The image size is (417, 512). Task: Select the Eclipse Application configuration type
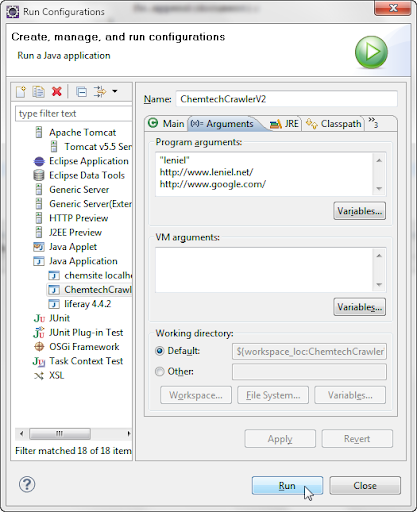pyautogui.click(x=81, y=161)
